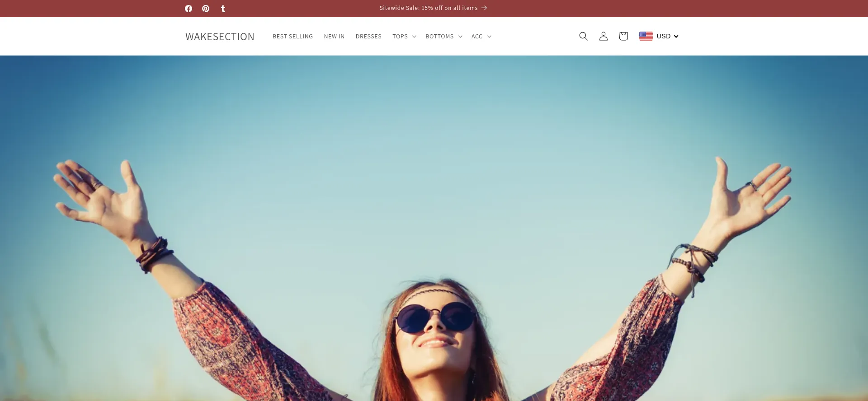Click the Pinterest icon in top bar
868x401 pixels.
pyautogui.click(x=206, y=9)
